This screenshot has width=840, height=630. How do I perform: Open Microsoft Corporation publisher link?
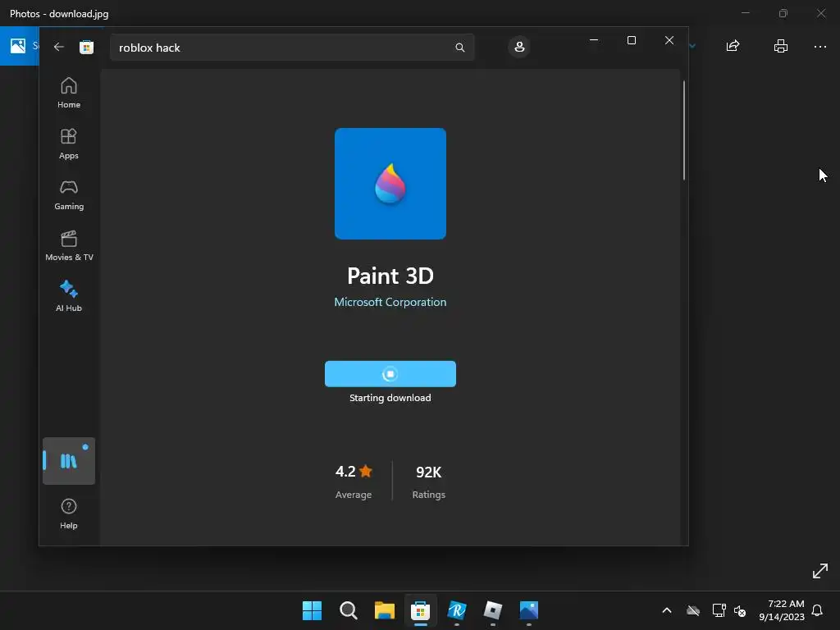390,302
